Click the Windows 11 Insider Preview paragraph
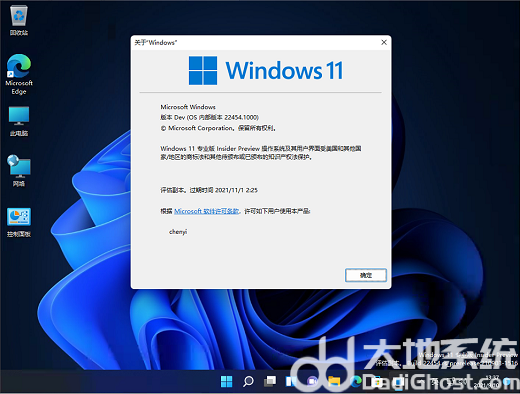 (x=261, y=153)
